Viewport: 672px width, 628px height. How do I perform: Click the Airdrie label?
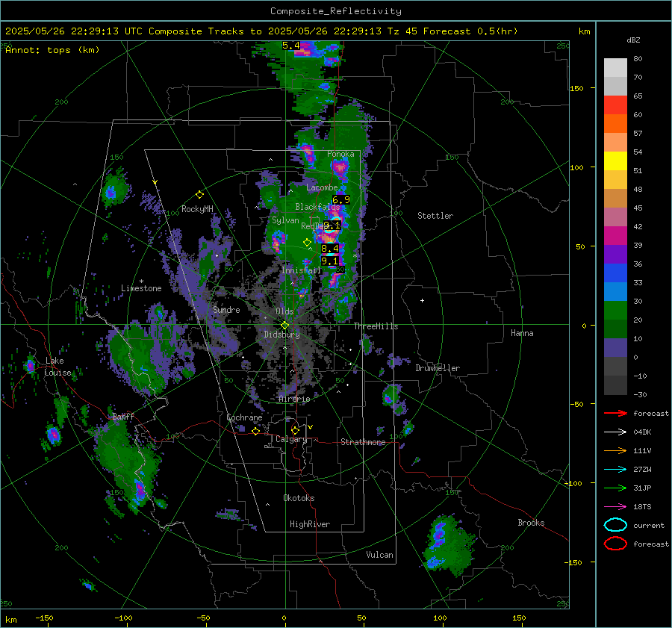pyautogui.click(x=294, y=399)
